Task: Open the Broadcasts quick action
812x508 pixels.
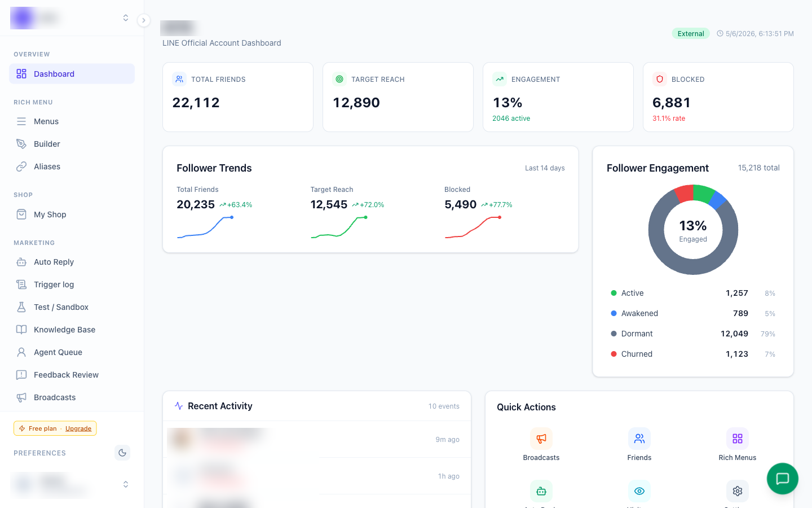Action: coord(541,445)
